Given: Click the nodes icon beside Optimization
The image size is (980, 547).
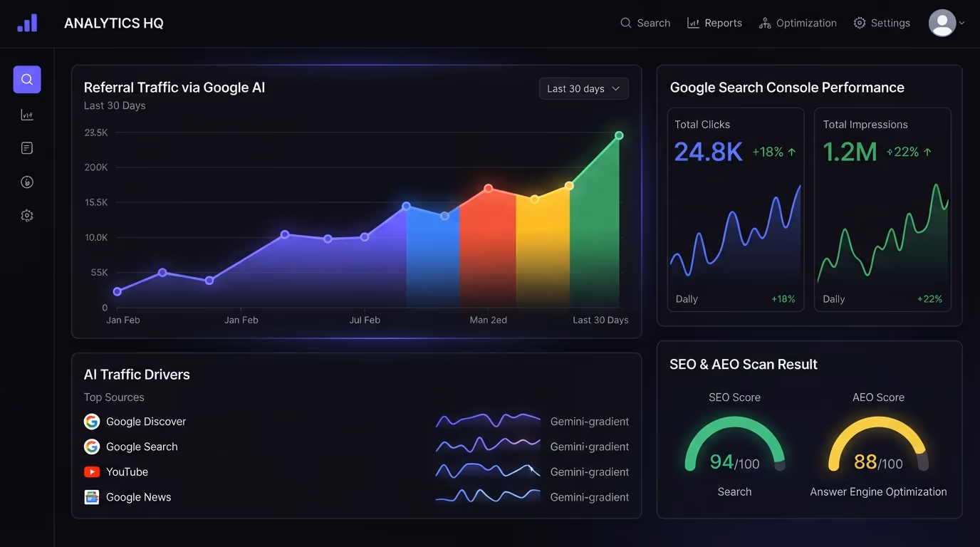Looking at the screenshot, I should pos(765,23).
